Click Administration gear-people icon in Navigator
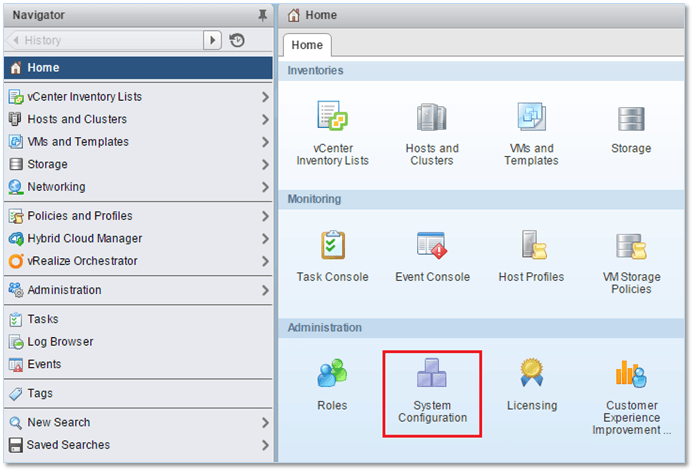Viewport: 694px width, 472px height. (16, 290)
